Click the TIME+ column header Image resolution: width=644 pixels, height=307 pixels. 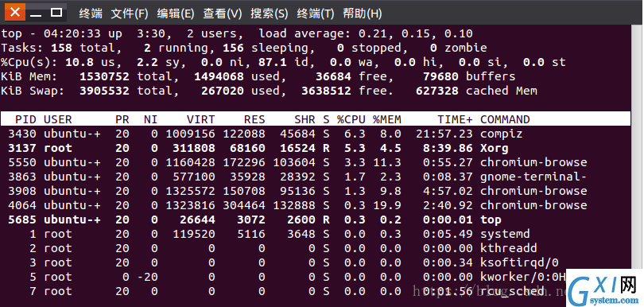455,119
